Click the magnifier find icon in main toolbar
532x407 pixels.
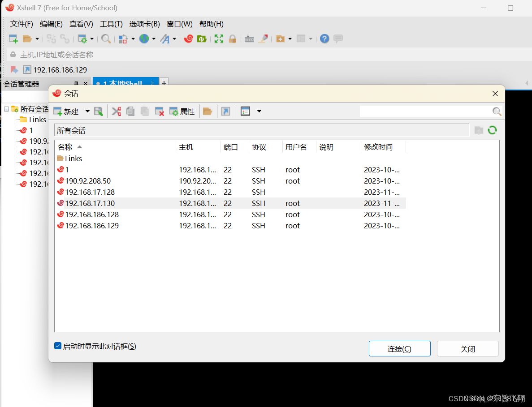pos(106,39)
